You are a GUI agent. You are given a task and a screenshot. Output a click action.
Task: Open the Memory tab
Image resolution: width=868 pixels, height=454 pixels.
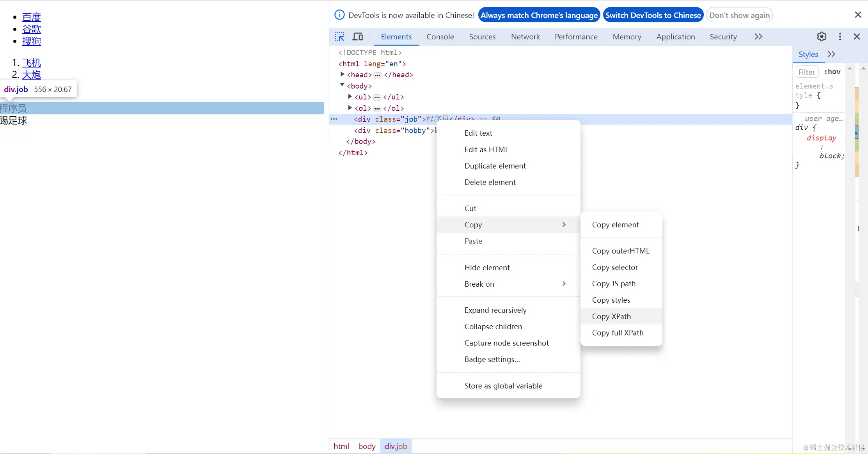click(627, 37)
